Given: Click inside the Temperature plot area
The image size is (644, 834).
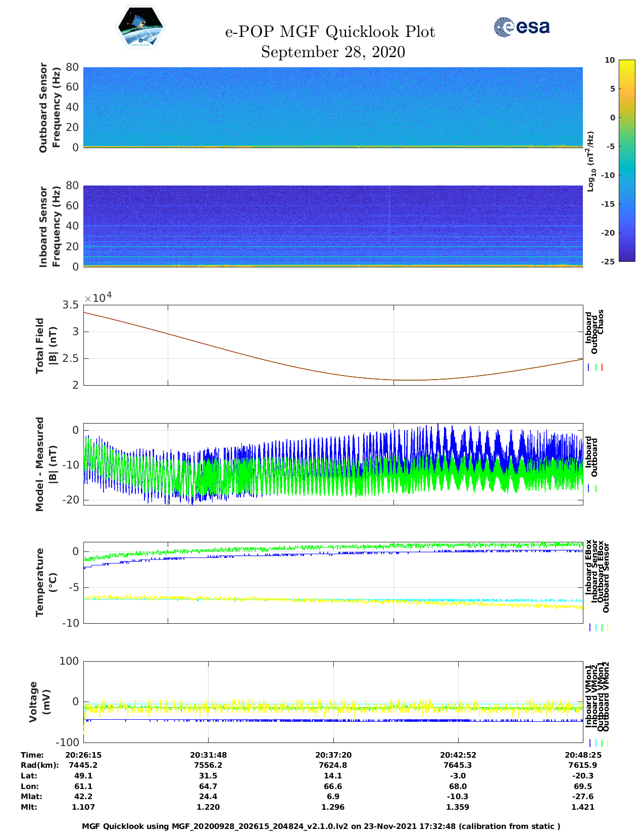Looking at the screenshot, I should pyautogui.click(x=333, y=582).
